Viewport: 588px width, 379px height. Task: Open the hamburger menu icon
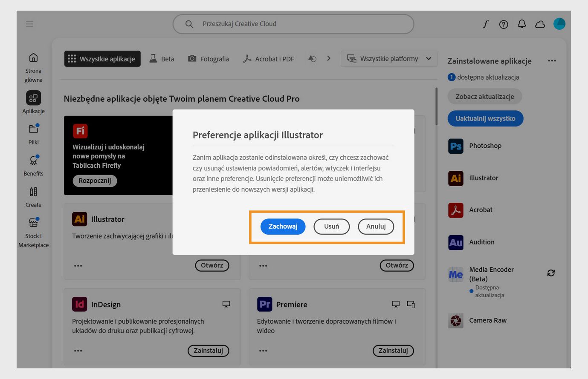coord(29,24)
